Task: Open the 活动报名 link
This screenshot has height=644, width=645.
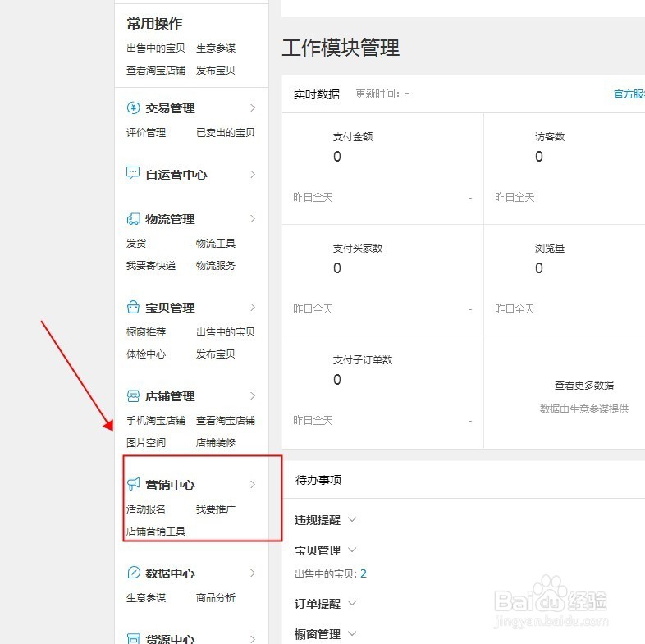Action: pyautogui.click(x=145, y=509)
